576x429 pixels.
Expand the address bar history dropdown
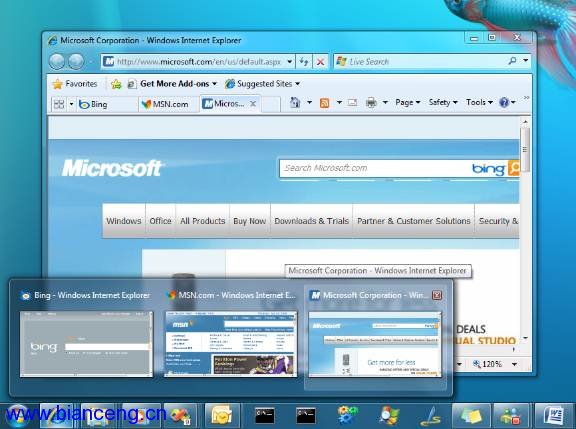(289, 62)
